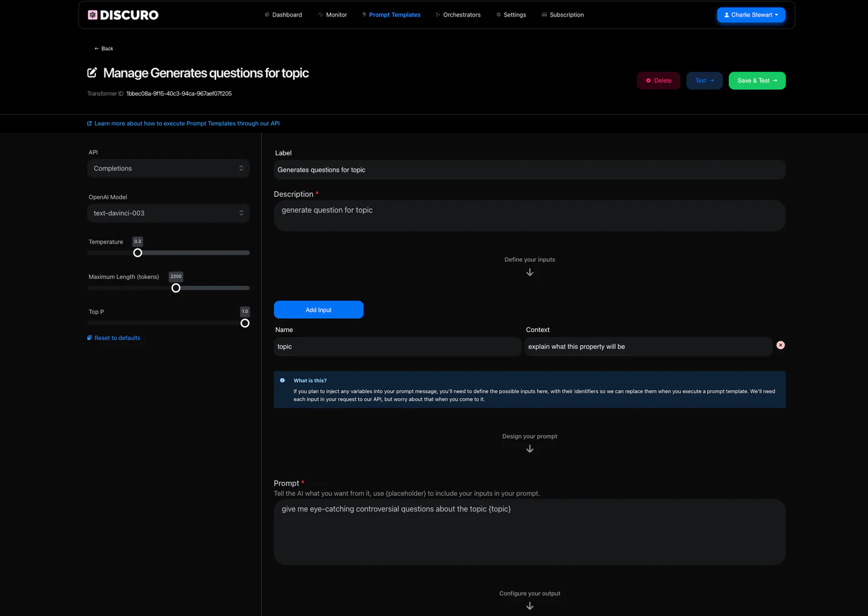868x616 pixels.
Task: Click the Save & Test button
Action: 757,80
